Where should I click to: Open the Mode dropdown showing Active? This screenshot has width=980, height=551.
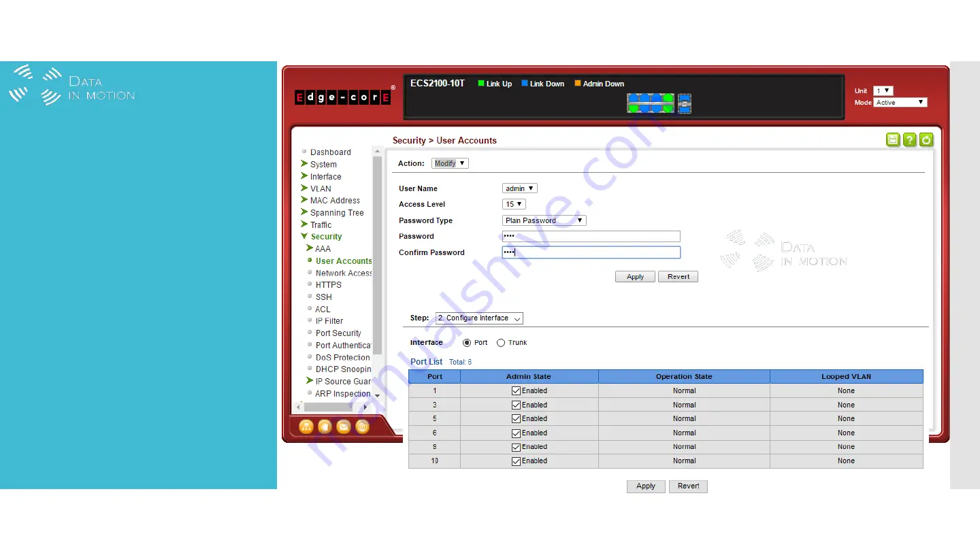(900, 103)
